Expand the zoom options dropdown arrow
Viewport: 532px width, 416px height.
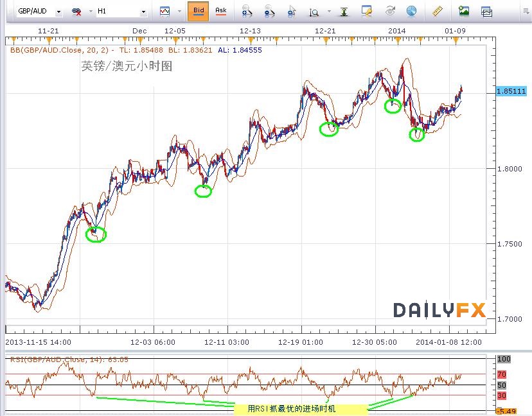click(329, 12)
